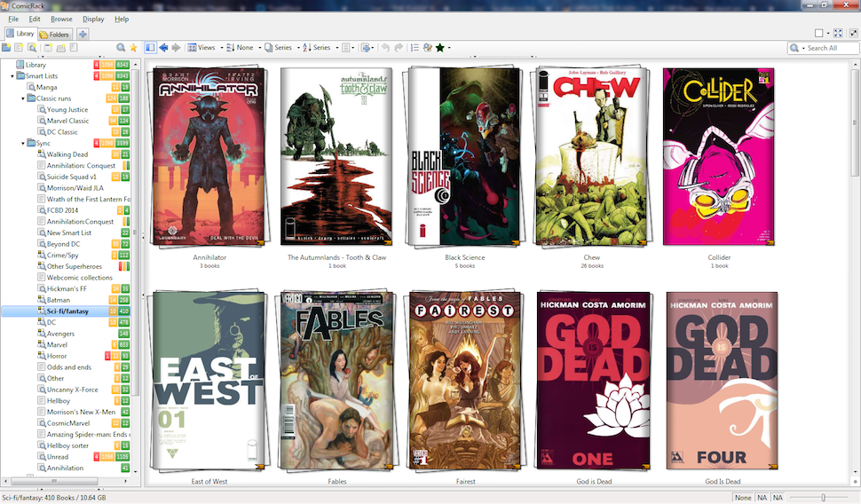Screen dimensions: 861x504
Task: Click the Redo arrow icon
Action: click(399, 48)
